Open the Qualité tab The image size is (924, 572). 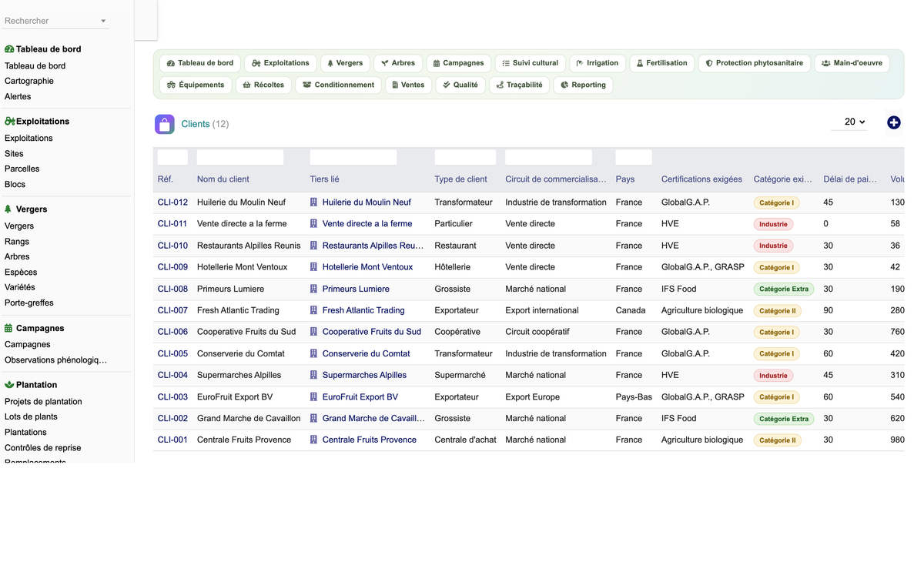coord(460,85)
